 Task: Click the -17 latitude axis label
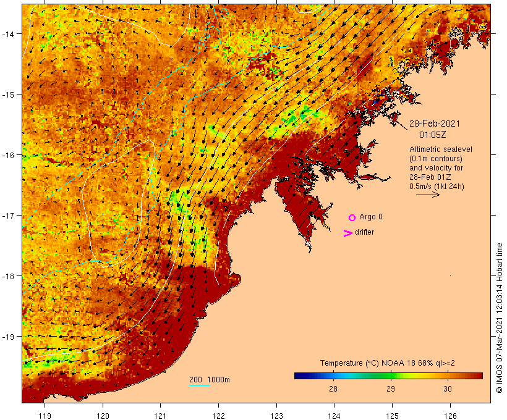coord(8,216)
